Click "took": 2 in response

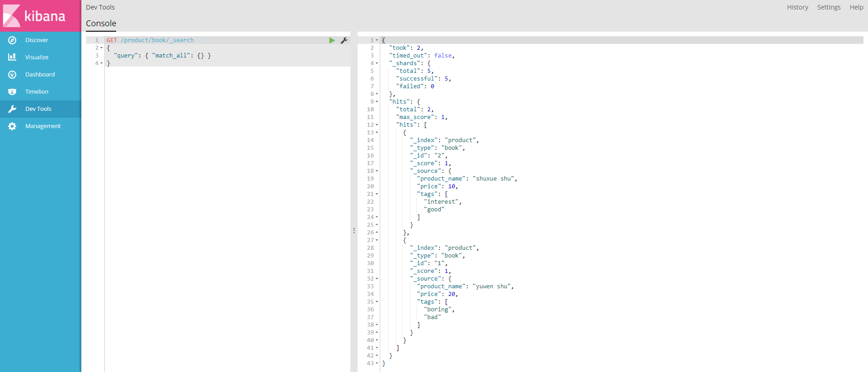pyautogui.click(x=406, y=48)
